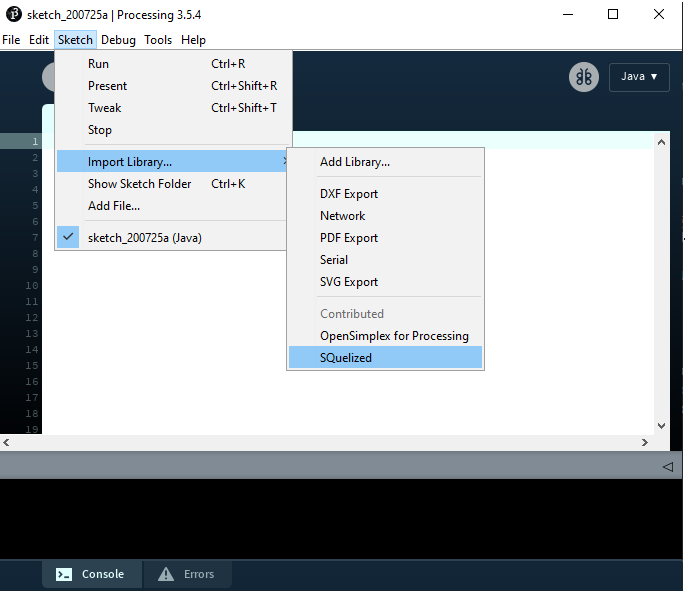Click horizontal scroll left arrow

(x=6, y=442)
